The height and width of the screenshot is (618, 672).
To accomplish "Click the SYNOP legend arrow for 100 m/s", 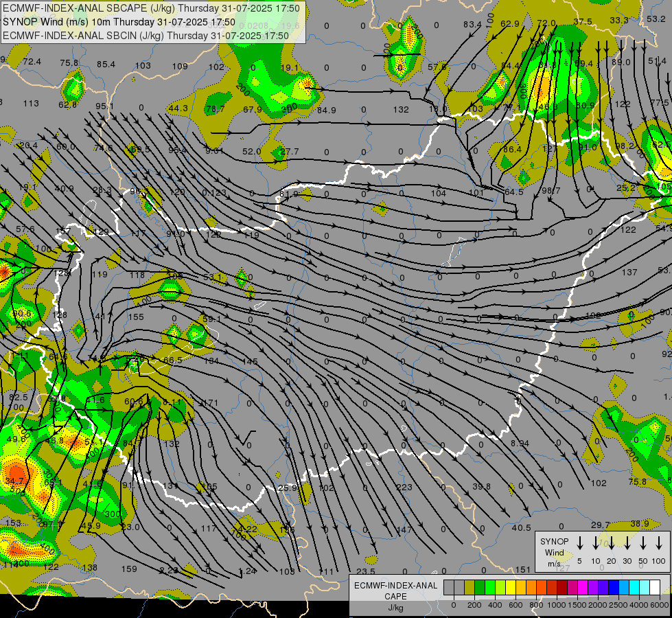I will point(659,543).
